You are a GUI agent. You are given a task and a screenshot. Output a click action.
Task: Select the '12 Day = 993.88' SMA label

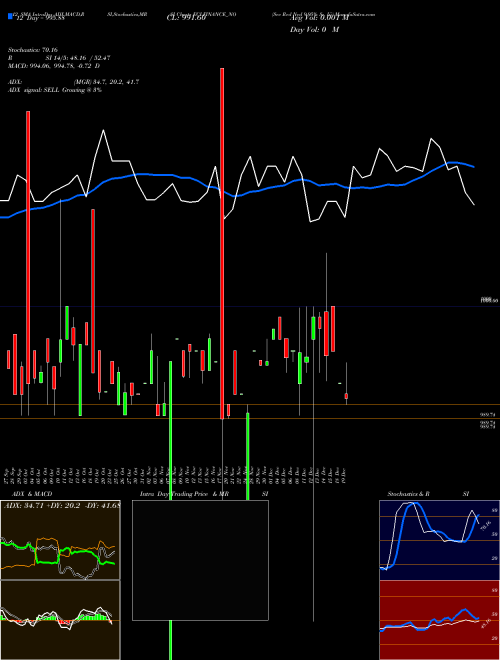(x=40, y=18)
